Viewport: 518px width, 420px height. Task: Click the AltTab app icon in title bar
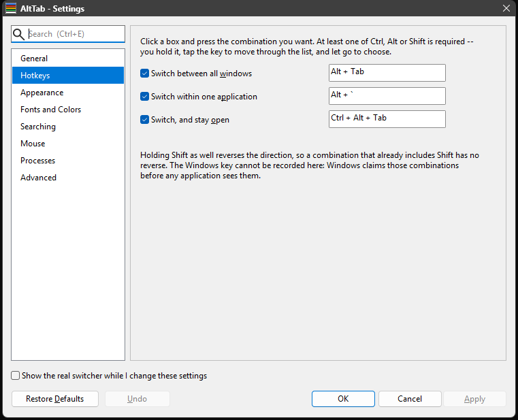(x=11, y=8)
